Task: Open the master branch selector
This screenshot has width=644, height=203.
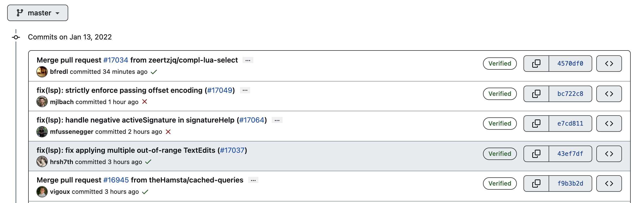Action: pyautogui.click(x=37, y=13)
